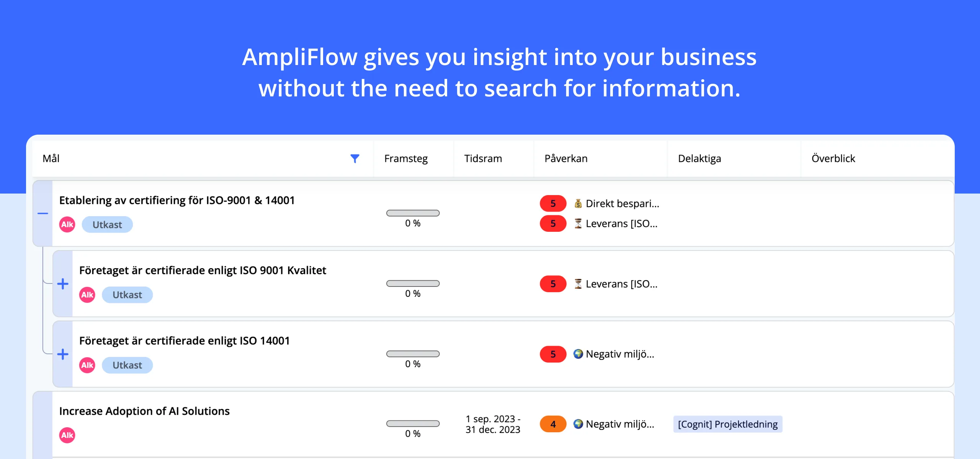Click red 5 badge beside Leverans in Etablering row
This screenshot has height=459, width=980.
[x=553, y=223]
